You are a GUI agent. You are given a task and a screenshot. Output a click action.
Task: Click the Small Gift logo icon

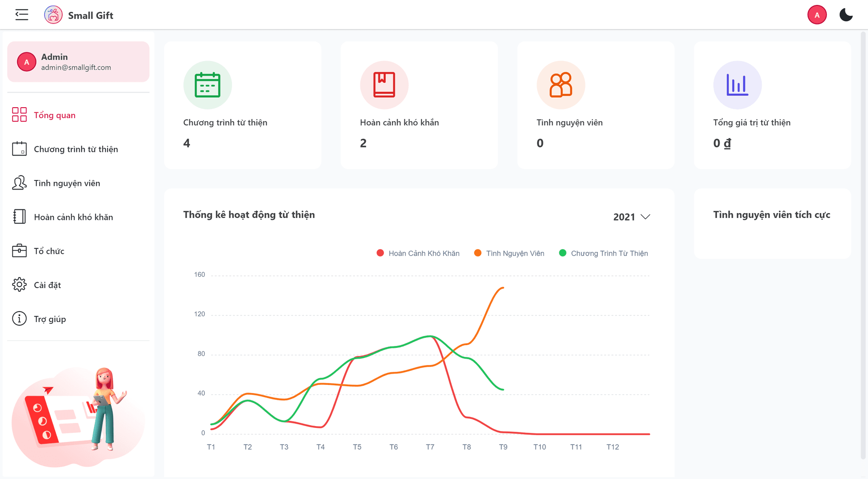pyautogui.click(x=53, y=15)
